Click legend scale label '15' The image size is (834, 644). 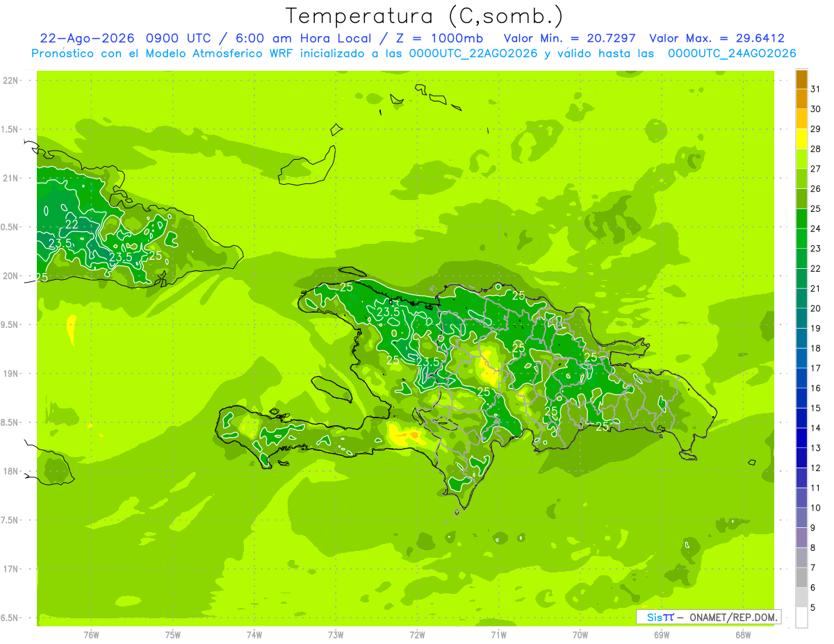coord(815,408)
